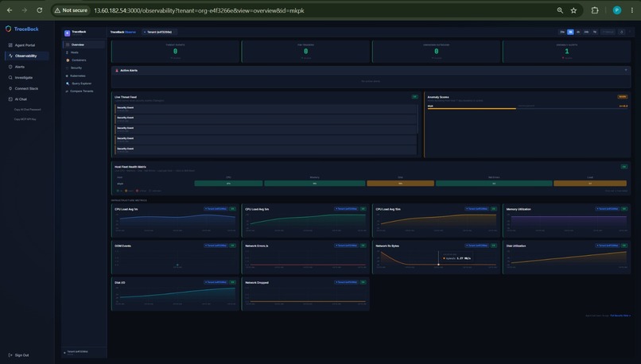
Task: Click the Not secure site warning chip
Action: (x=71, y=10)
